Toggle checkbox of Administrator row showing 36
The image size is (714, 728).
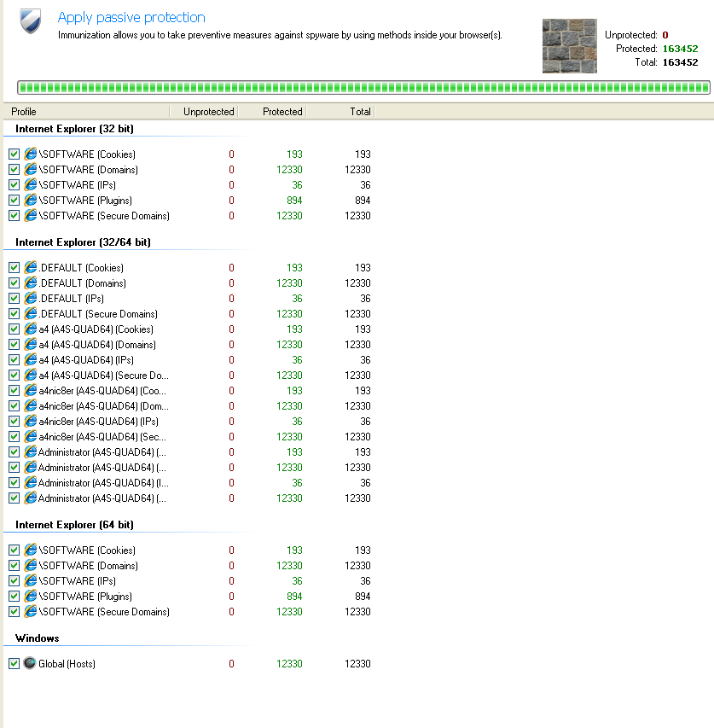point(14,483)
